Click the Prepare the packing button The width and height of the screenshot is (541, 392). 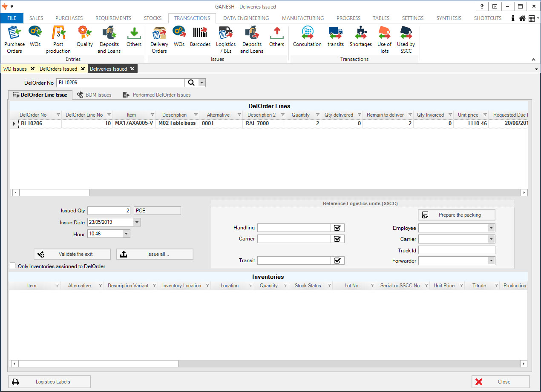pyautogui.click(x=456, y=215)
